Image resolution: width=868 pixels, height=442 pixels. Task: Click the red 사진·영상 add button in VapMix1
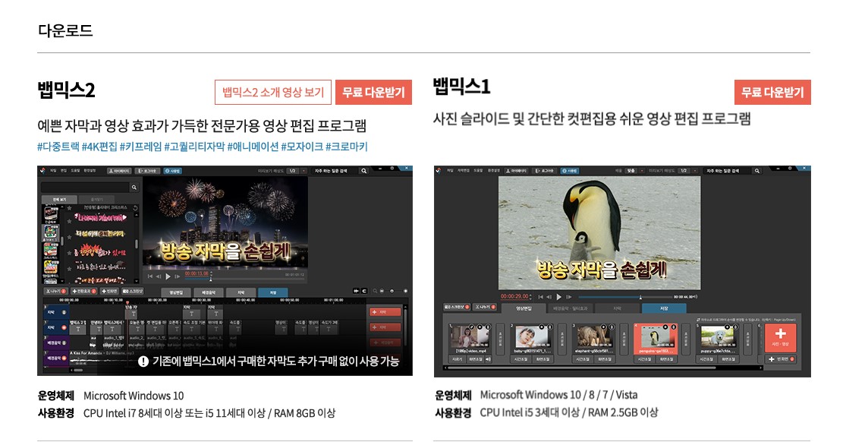(781, 338)
